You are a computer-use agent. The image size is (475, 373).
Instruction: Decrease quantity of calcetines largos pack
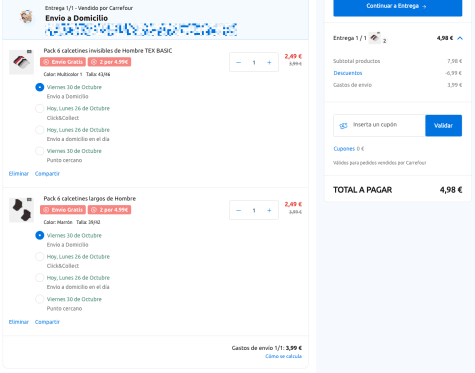[x=238, y=210]
